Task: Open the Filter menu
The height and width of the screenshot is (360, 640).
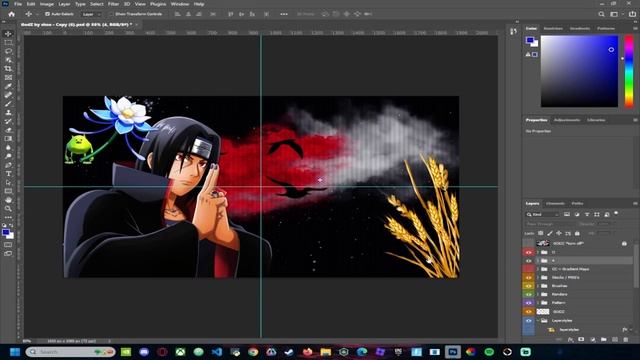Action: point(113,4)
